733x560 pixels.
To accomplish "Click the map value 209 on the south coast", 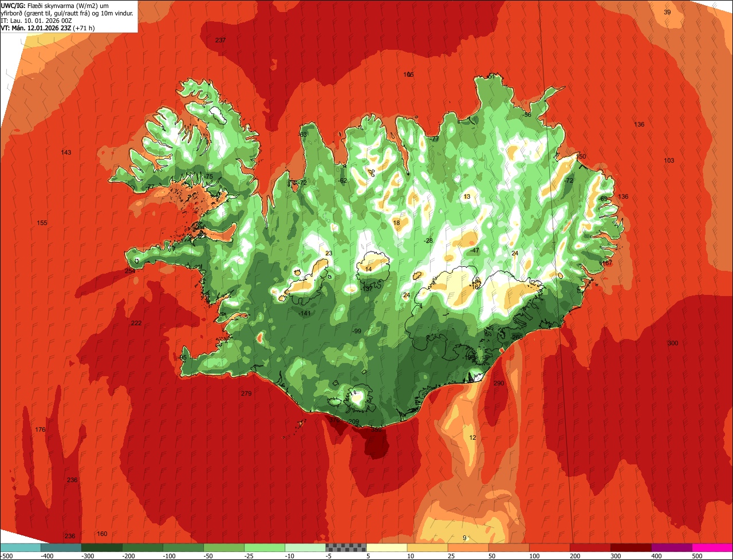I will tap(353, 421).
